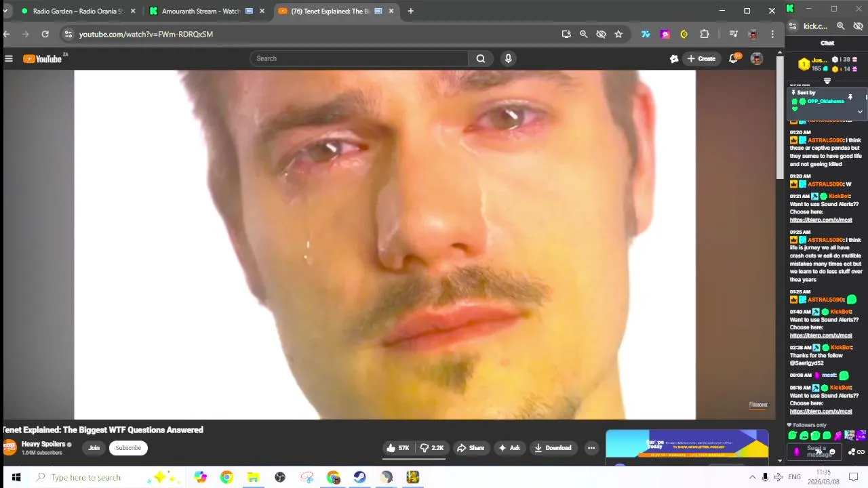Image resolution: width=868 pixels, height=488 pixels.
Task: Expand pinned message by OPP_Oklahoma
Action: coord(860,112)
